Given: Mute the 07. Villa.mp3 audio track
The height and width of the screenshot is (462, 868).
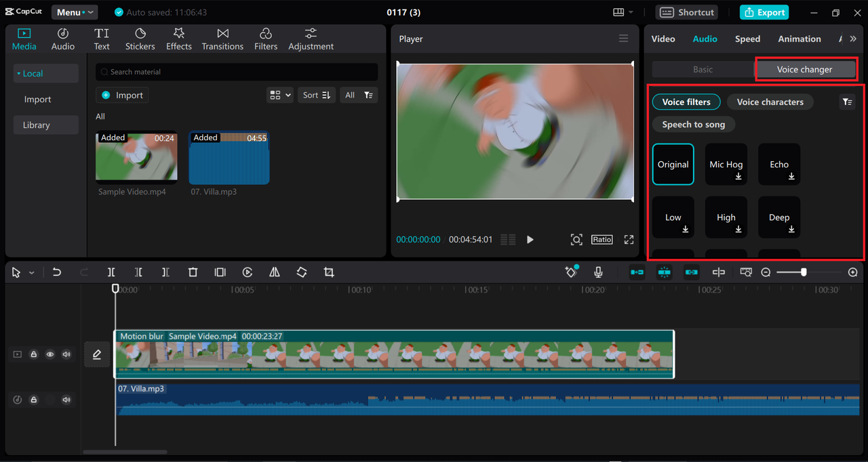Looking at the screenshot, I should [66, 400].
